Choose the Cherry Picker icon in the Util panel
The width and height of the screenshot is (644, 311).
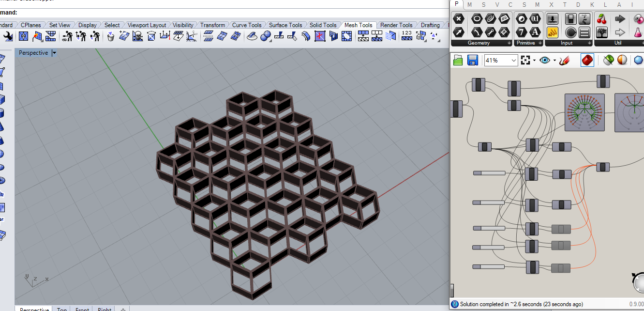602,19
